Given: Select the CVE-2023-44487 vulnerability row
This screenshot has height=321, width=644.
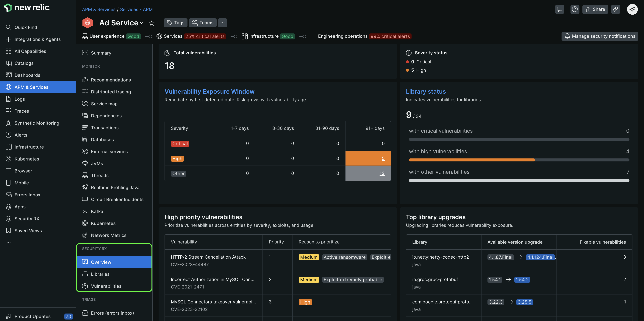Looking at the screenshot, I should 208,260.
